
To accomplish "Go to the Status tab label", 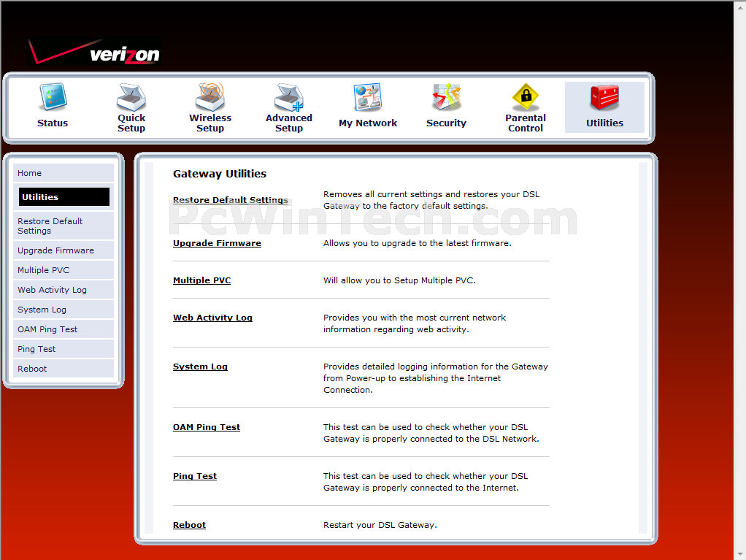I will (x=53, y=123).
